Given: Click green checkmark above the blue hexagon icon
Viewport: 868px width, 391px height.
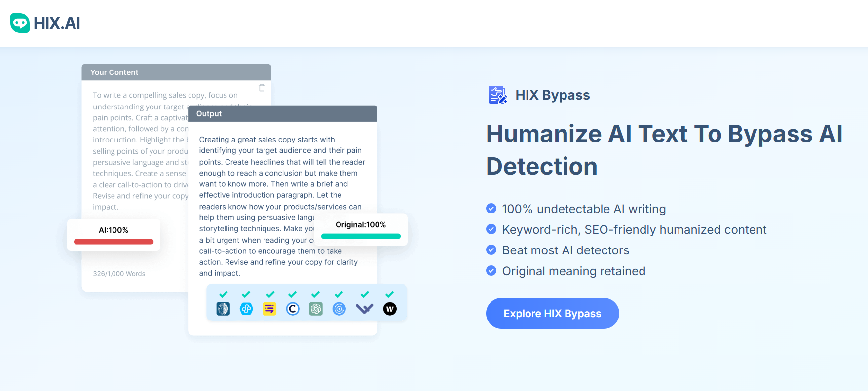Looking at the screenshot, I should [x=246, y=294].
